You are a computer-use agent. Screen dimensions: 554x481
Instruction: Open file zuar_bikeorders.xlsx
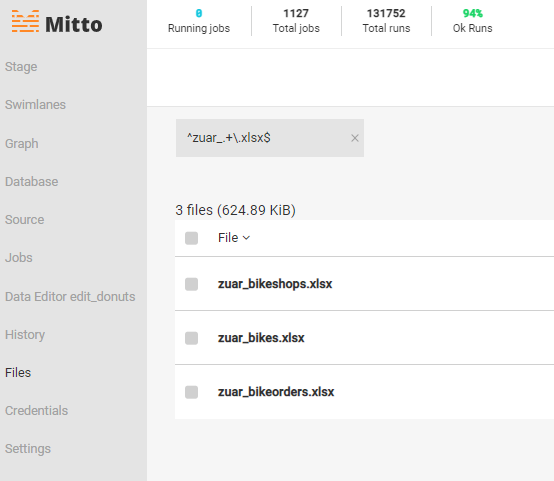(x=276, y=392)
